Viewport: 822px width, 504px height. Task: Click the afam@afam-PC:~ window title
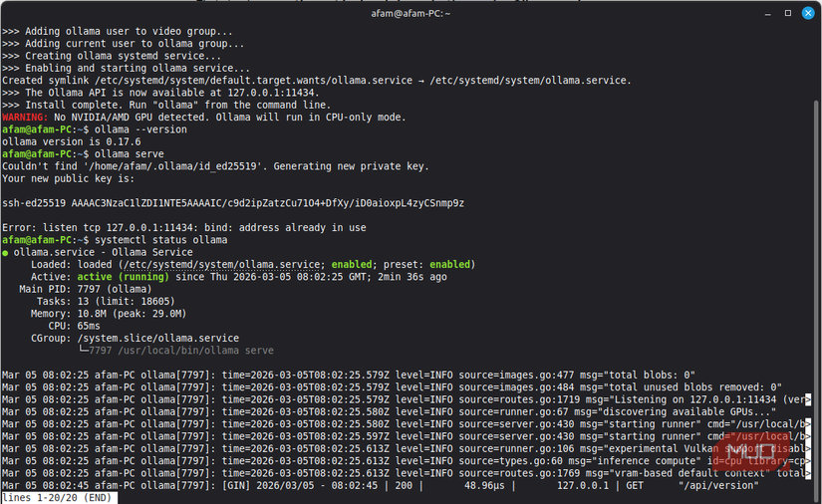pyautogui.click(x=411, y=14)
